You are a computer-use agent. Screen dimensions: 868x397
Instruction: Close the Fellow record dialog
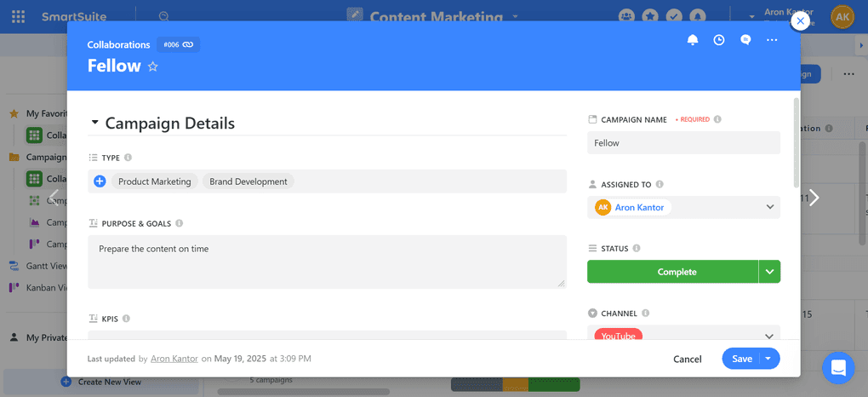801,21
